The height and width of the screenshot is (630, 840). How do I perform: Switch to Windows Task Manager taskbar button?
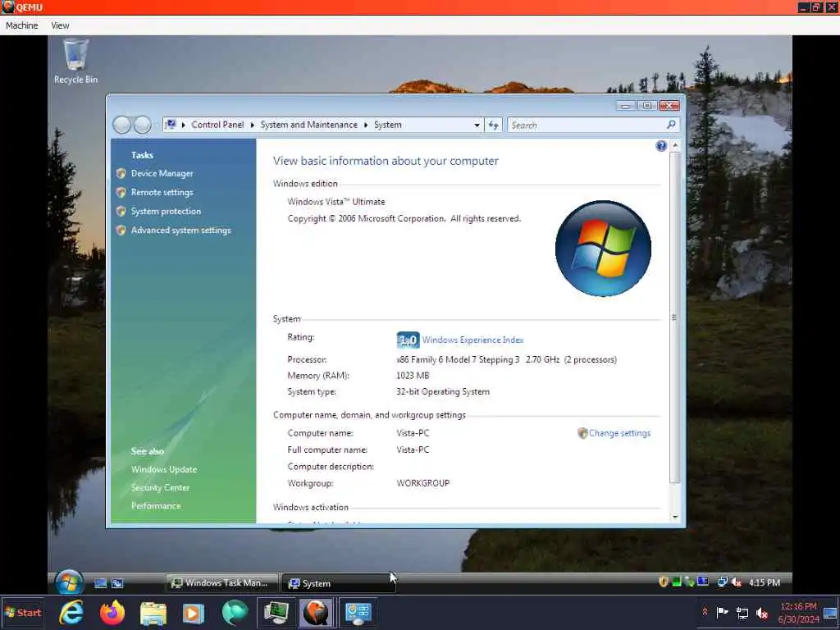[221, 583]
